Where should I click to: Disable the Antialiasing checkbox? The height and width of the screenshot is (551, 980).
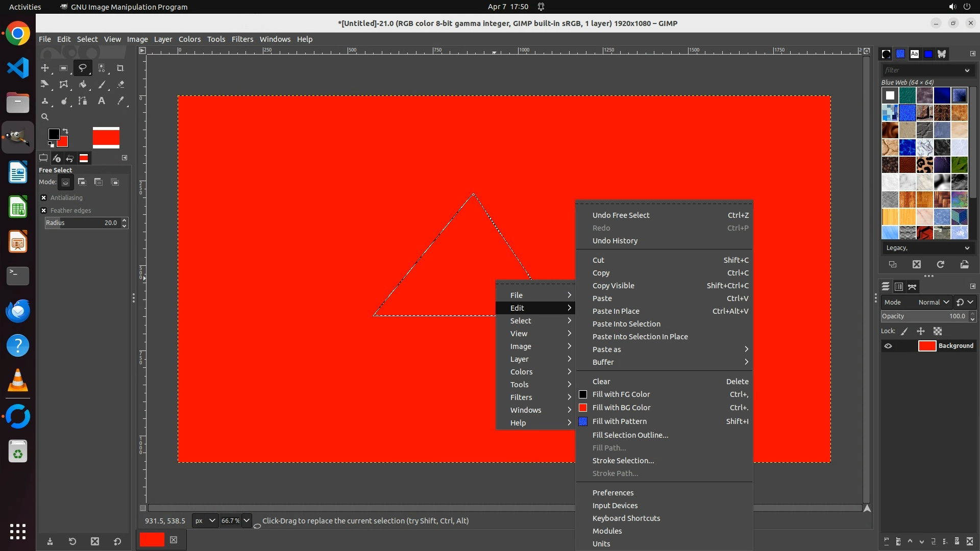coord(44,197)
